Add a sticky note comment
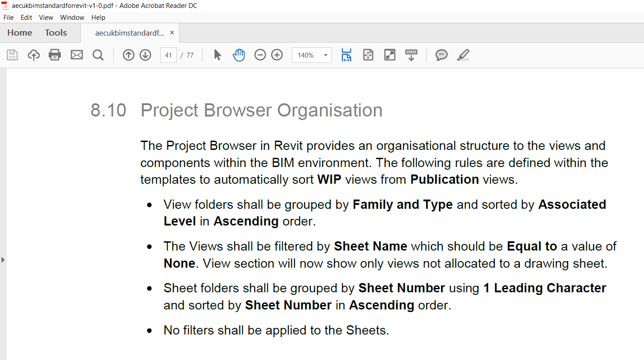 [441, 55]
